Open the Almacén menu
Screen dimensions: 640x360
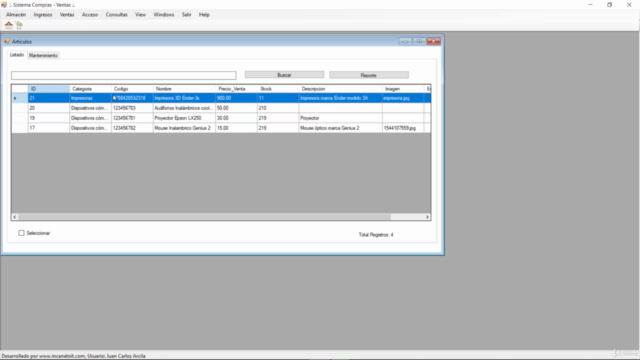point(16,15)
